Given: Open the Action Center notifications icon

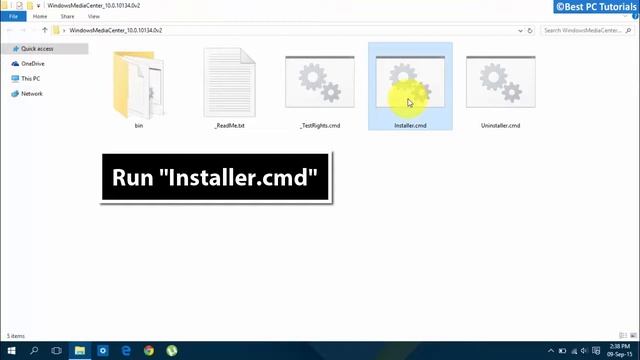Looking at the screenshot, I should (596, 351).
